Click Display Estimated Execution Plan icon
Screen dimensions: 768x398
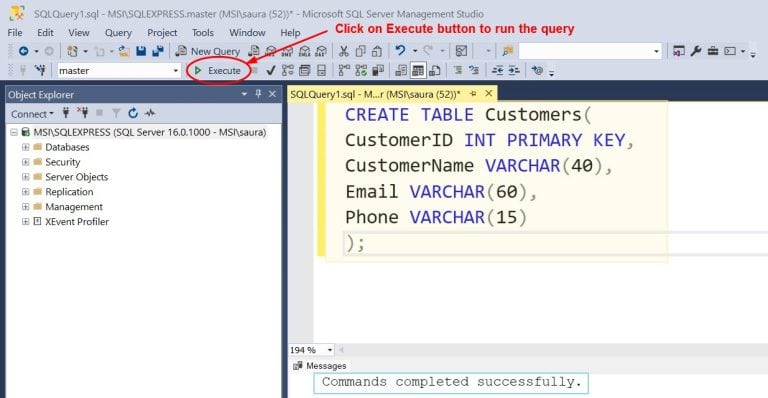[288, 70]
